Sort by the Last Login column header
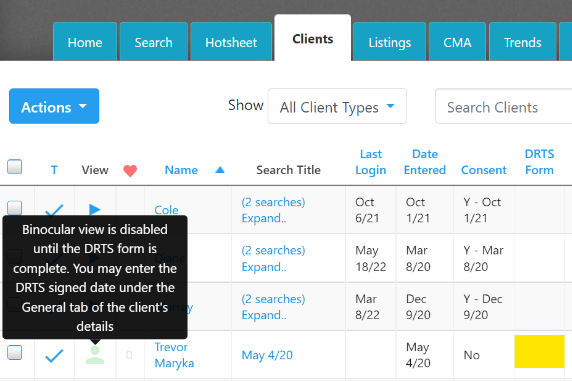The width and height of the screenshot is (572, 381). tap(371, 162)
